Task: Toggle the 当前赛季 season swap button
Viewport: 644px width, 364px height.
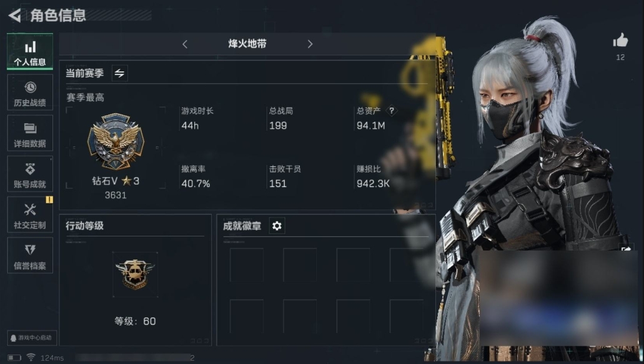Action: click(119, 73)
